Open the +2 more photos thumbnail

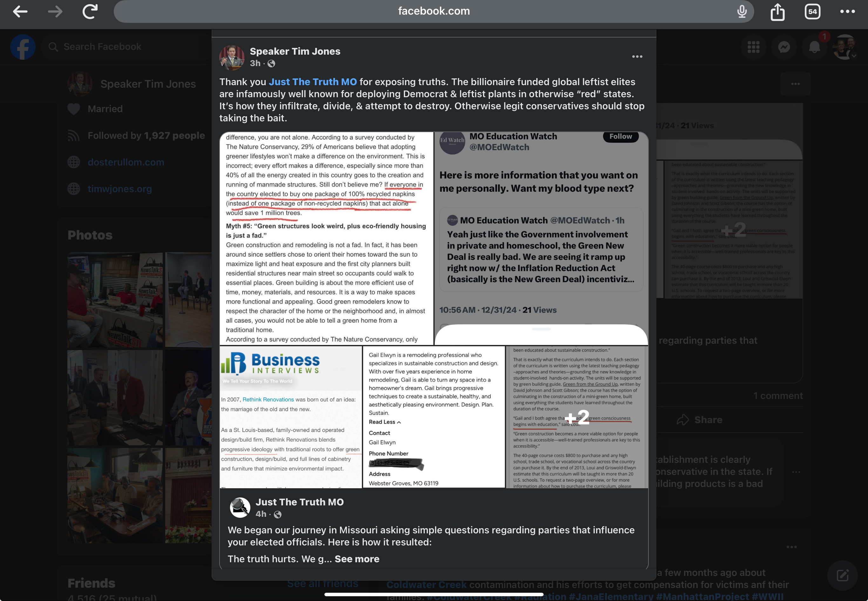click(x=577, y=417)
